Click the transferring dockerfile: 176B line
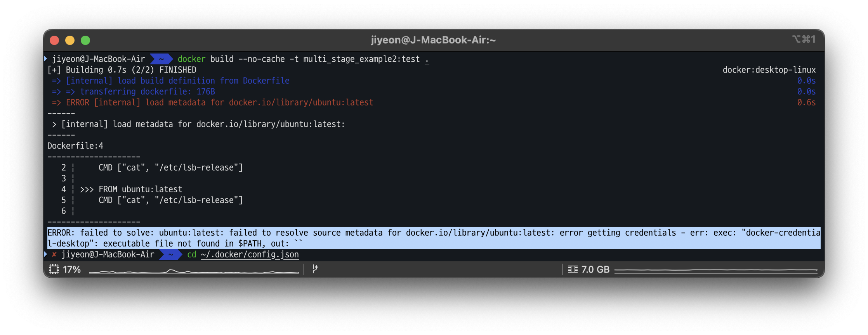Image resolution: width=868 pixels, height=335 pixels. pyautogui.click(x=134, y=92)
